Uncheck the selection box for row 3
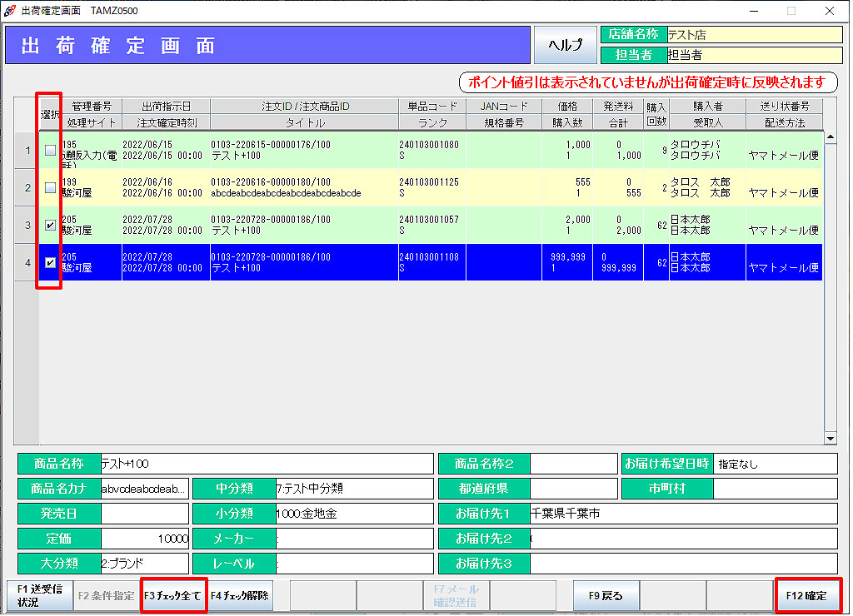This screenshot has height=616, width=853. pyautogui.click(x=51, y=225)
